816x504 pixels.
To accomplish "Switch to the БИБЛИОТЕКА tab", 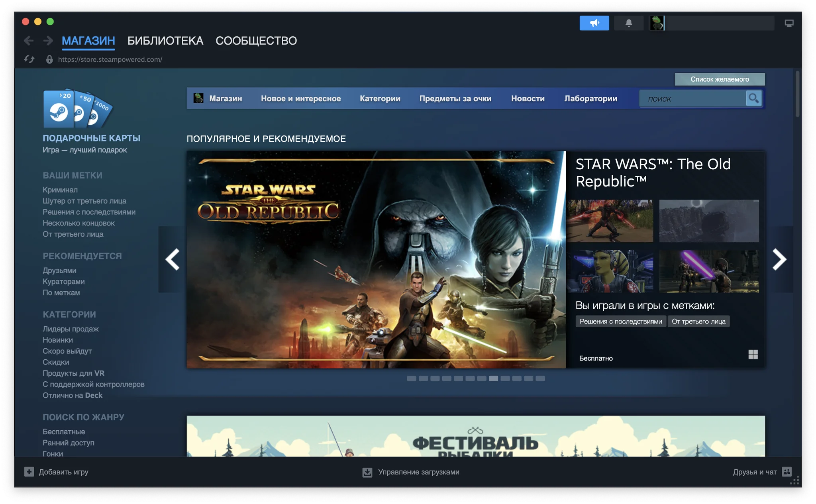I will pos(165,41).
